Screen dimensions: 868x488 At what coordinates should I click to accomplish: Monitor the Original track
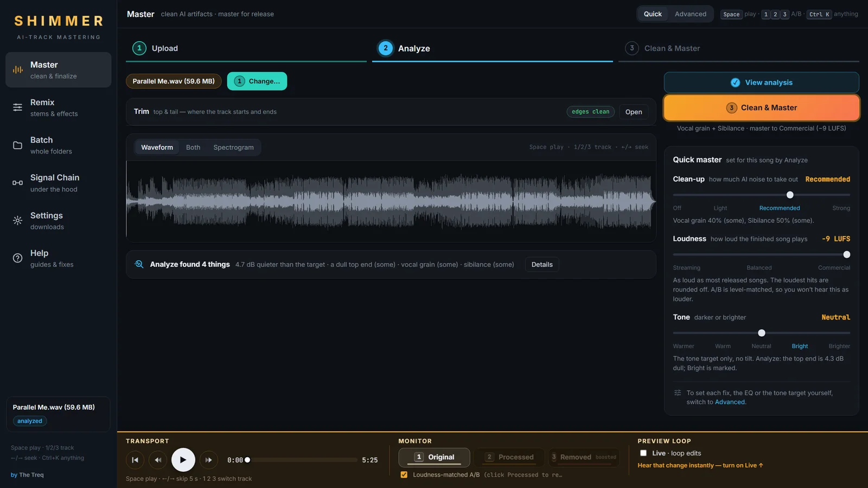pyautogui.click(x=435, y=457)
